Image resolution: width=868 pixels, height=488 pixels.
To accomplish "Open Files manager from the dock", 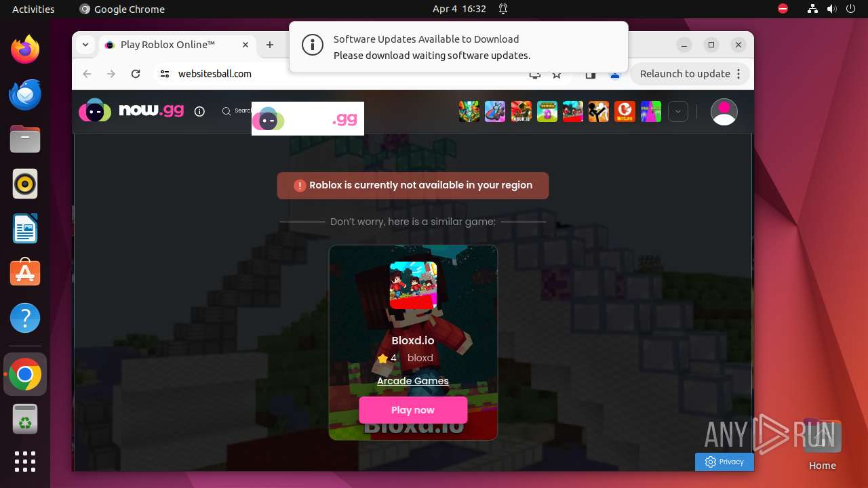I will 25,139.
